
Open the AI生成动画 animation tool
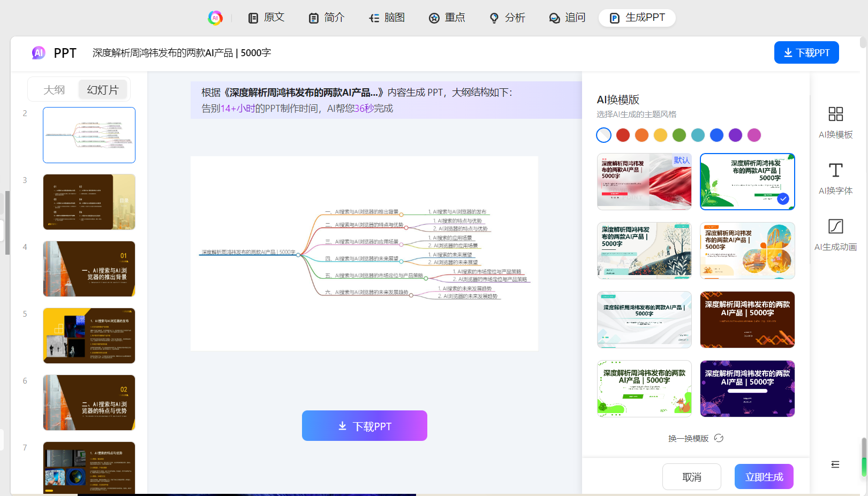pyautogui.click(x=835, y=235)
